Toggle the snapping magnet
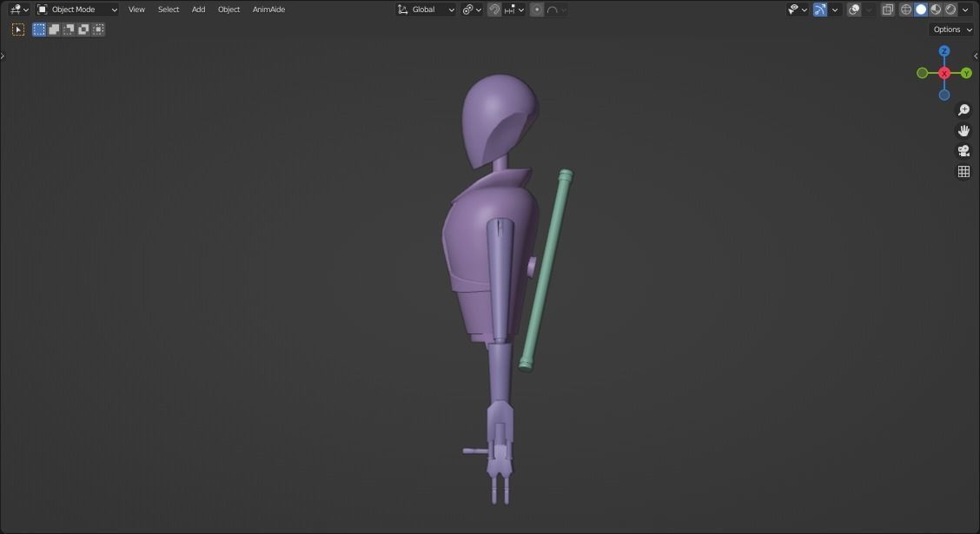Image resolution: width=980 pixels, height=534 pixels. (x=493, y=10)
